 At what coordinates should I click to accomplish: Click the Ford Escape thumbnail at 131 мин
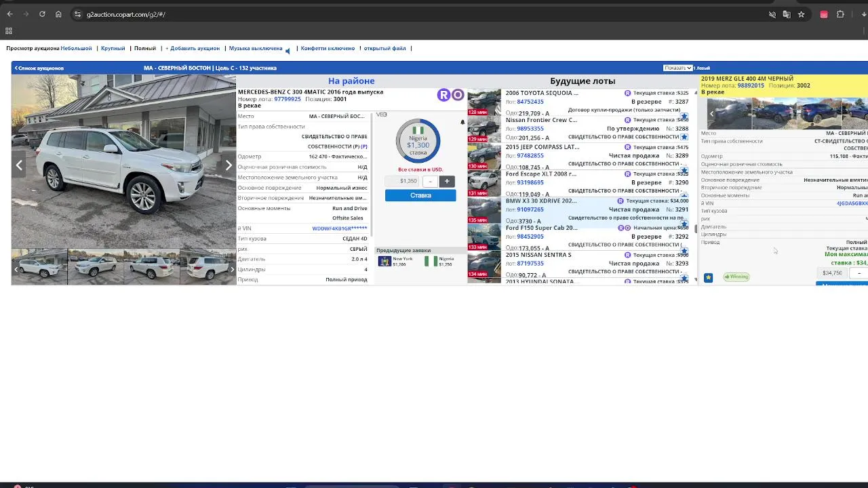(x=484, y=184)
